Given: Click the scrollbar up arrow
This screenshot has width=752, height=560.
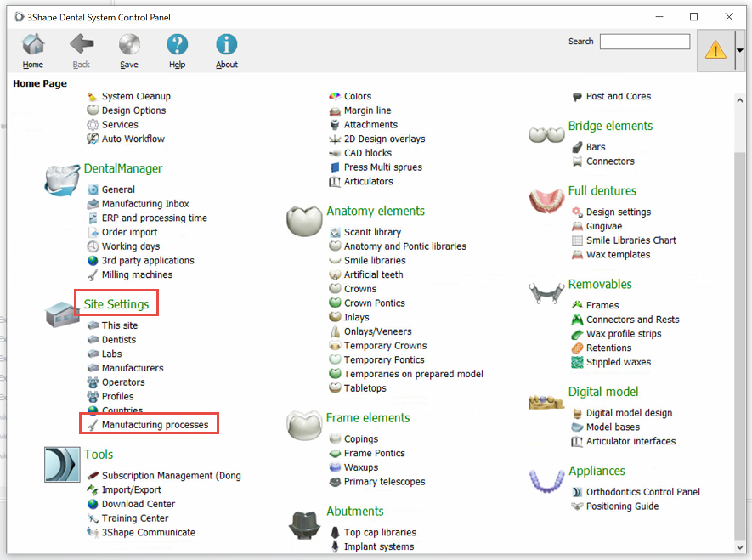Looking at the screenshot, I should click(x=739, y=100).
